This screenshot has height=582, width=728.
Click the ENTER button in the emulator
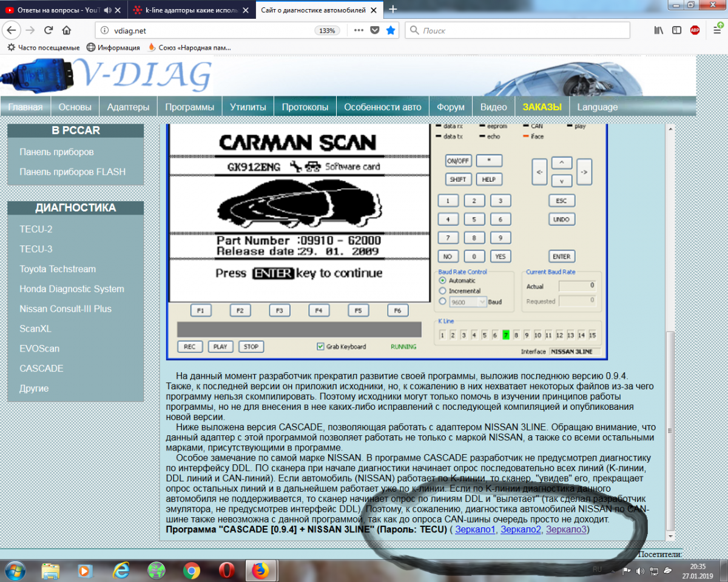561,256
